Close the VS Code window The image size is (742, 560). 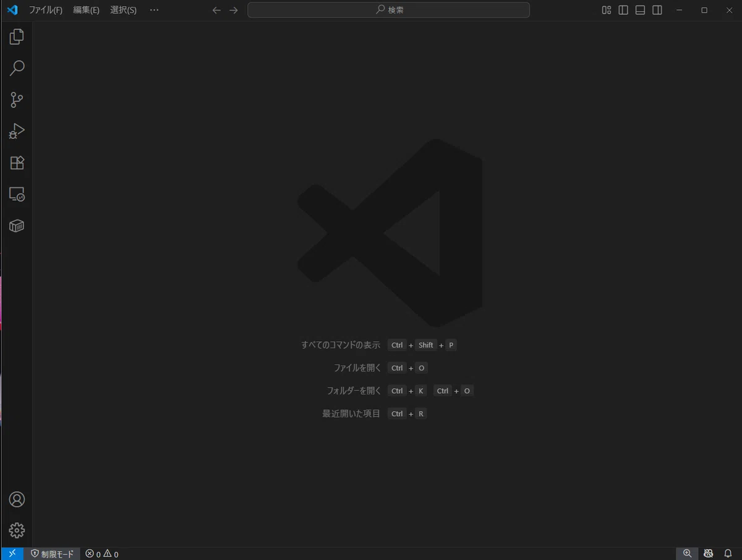(x=729, y=10)
